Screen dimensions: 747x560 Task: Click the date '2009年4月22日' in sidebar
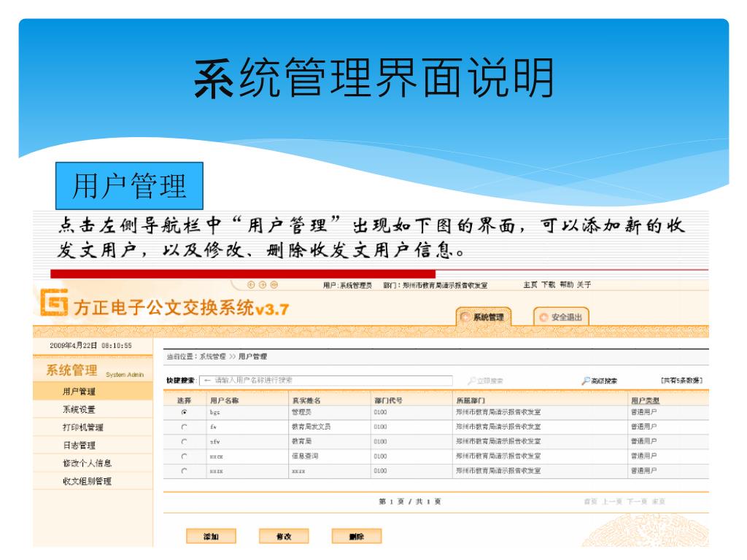[x=74, y=345]
